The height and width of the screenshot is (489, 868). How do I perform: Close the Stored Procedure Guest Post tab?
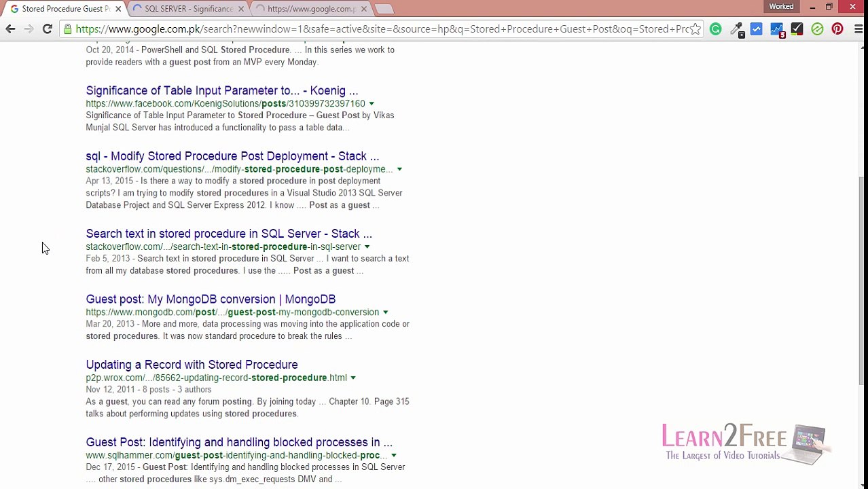118,9
